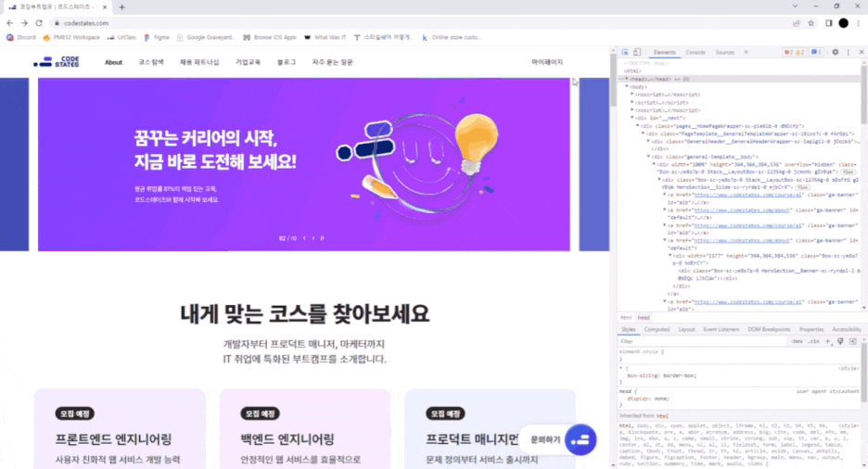Open the Chrome profile avatar
Image resolution: width=868 pixels, height=469 pixels.
pyautogui.click(x=844, y=23)
